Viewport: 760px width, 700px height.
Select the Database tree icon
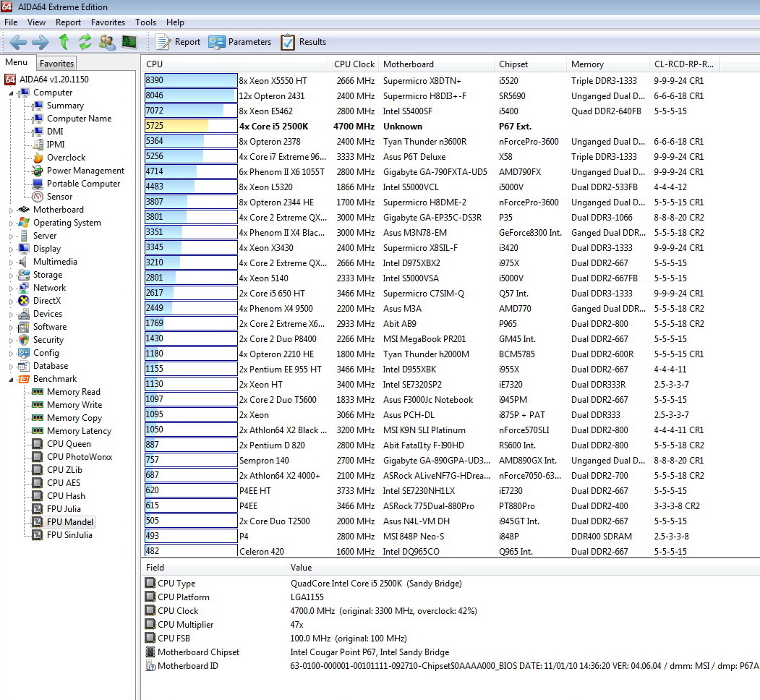24,366
